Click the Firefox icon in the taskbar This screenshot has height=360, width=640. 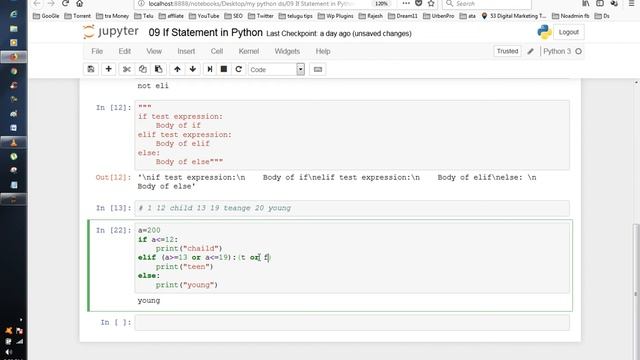[13, 57]
